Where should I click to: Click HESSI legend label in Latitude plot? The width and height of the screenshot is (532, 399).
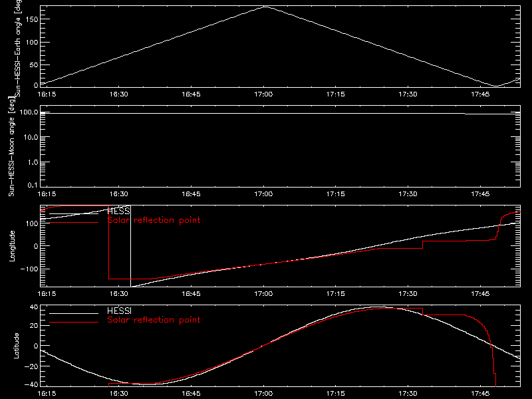[x=119, y=311]
